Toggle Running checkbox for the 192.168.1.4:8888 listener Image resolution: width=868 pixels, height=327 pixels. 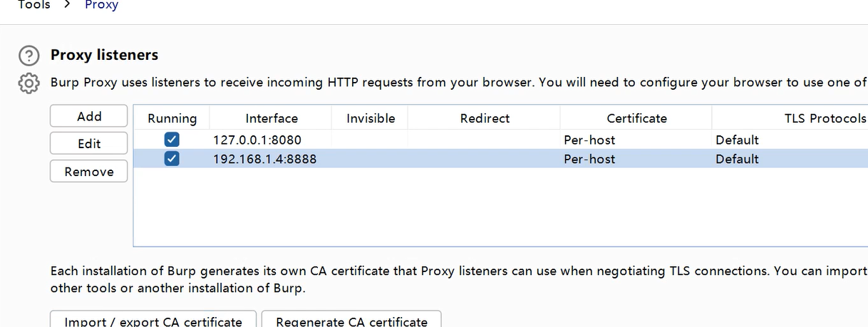coord(172,159)
